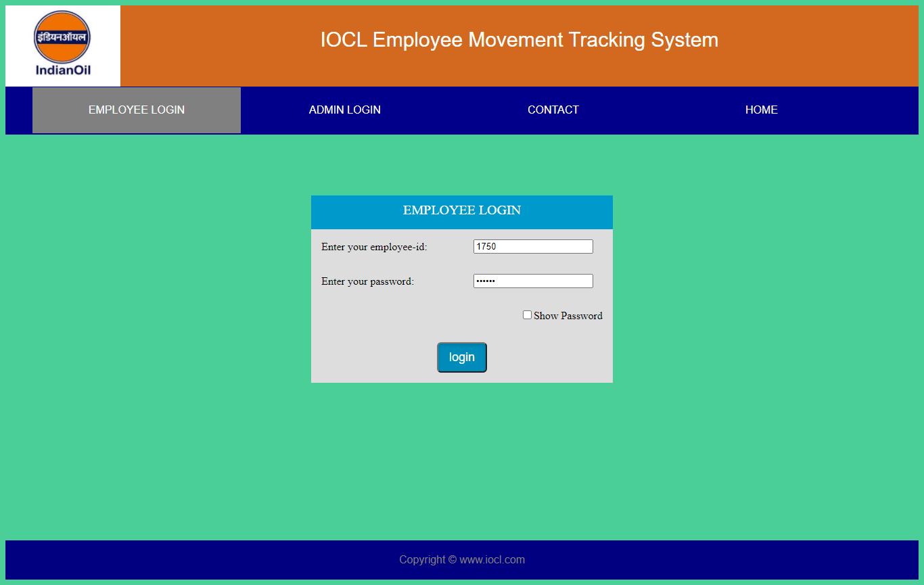Click login to submit credentials
The image size is (924, 585).
461,357
